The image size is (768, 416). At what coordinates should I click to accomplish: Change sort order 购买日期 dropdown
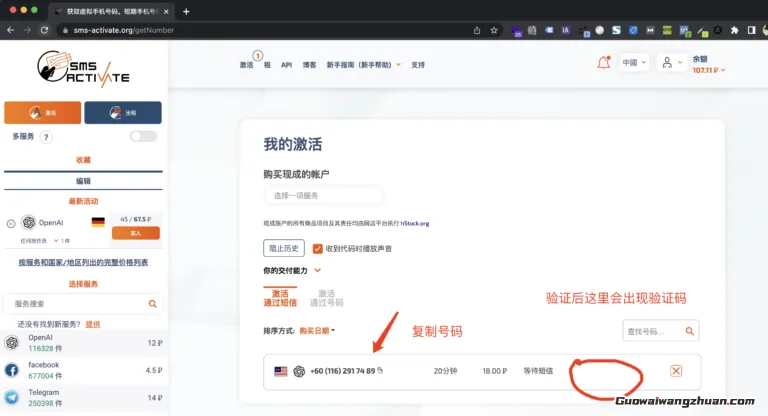tap(317, 331)
